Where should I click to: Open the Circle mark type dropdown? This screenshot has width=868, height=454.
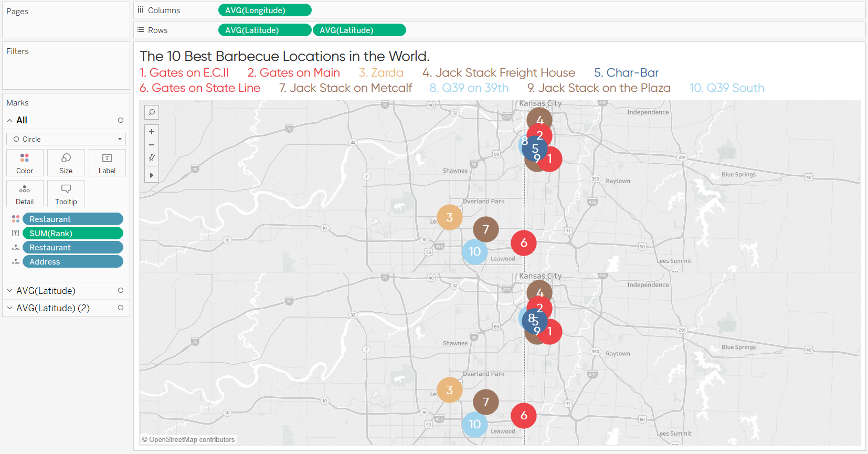(66, 139)
